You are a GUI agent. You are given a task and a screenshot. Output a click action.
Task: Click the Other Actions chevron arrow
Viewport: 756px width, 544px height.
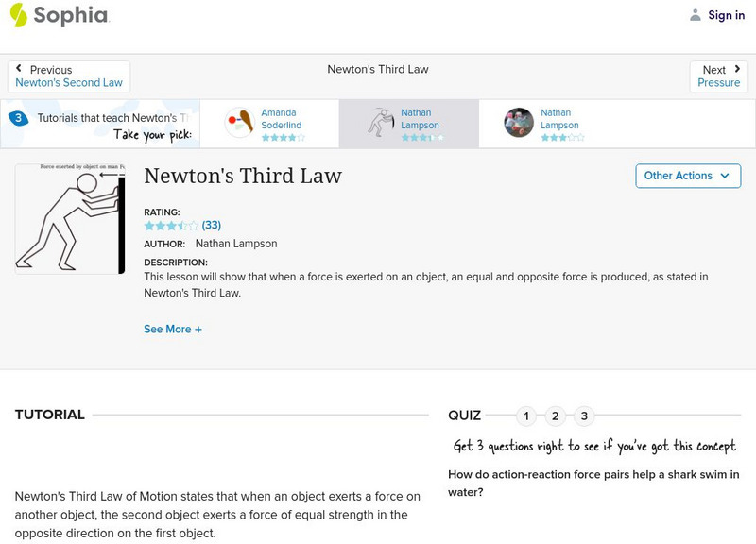[725, 176]
